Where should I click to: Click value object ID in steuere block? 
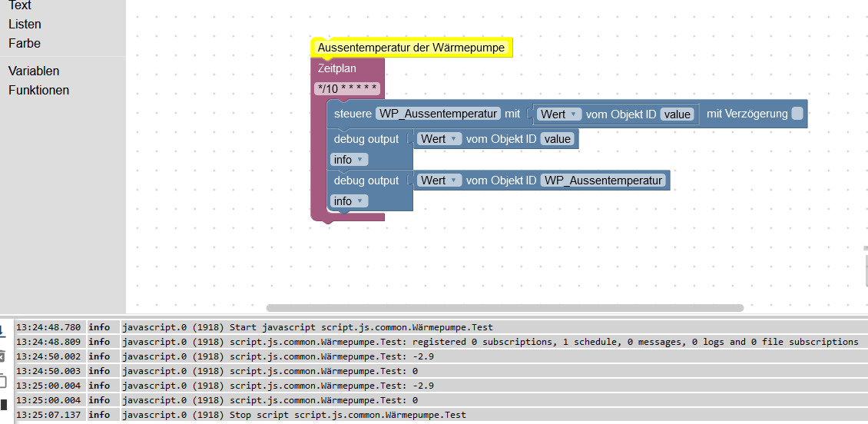[x=677, y=114]
